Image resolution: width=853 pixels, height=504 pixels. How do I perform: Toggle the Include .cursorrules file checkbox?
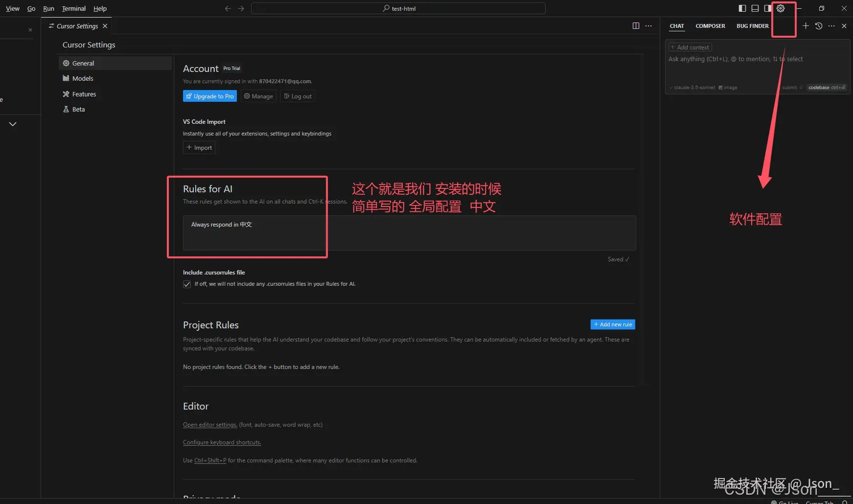pos(187,284)
